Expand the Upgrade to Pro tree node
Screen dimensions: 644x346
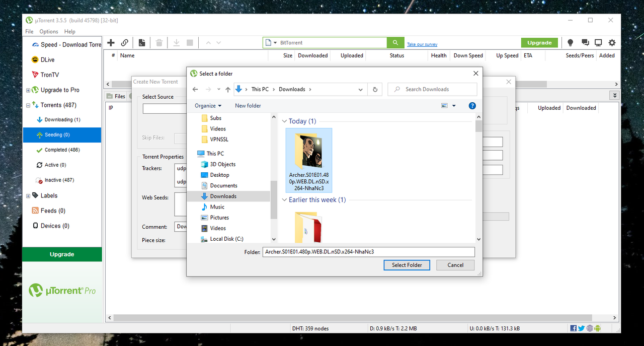coord(28,90)
